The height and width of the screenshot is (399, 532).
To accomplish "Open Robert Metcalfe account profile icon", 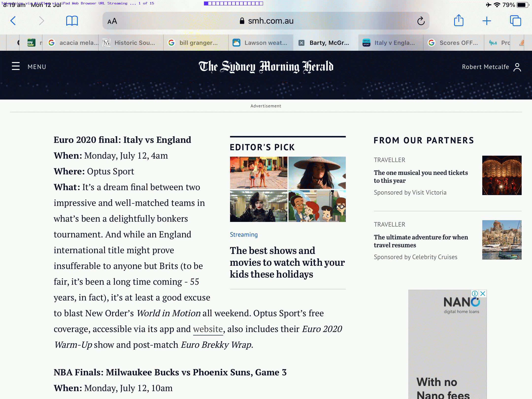I will (x=517, y=67).
